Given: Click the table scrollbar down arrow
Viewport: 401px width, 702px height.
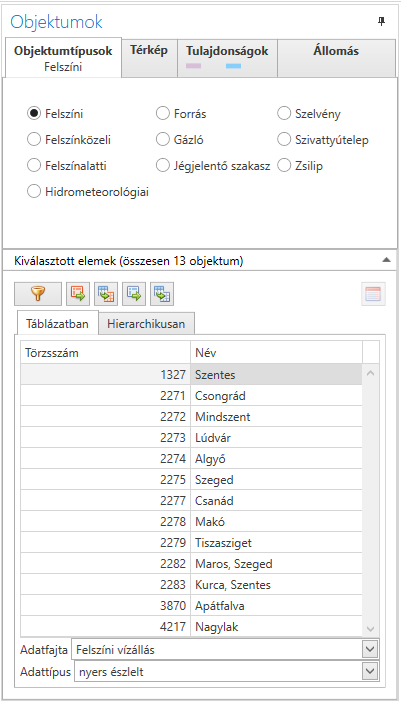Looking at the screenshot, I should point(370,629).
